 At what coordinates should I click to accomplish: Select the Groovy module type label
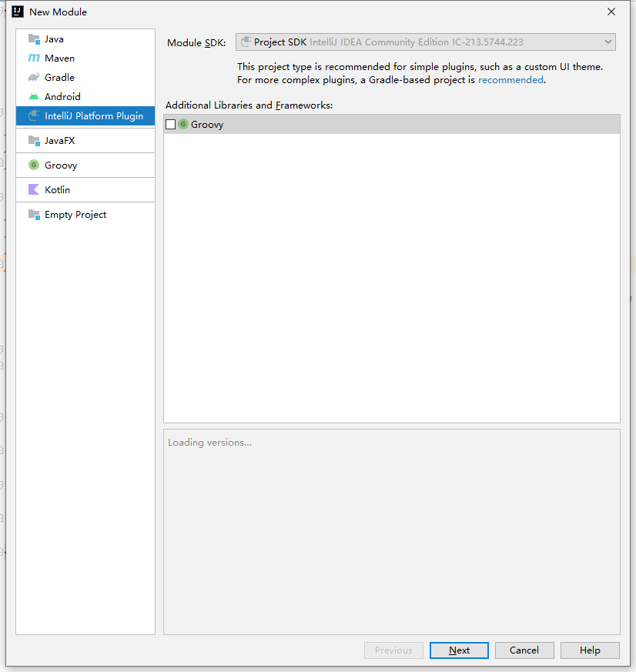(61, 165)
